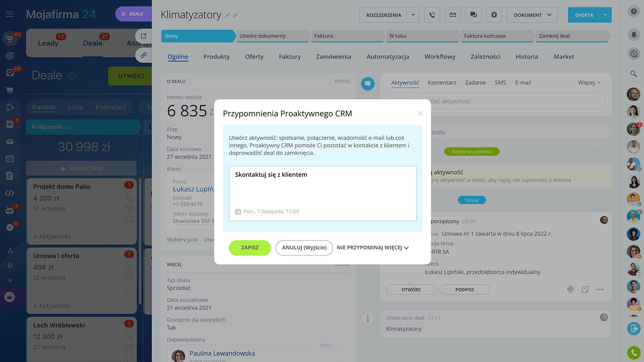
Task: Expand the Rozszerzenia dropdown arrow
Action: (x=413, y=15)
